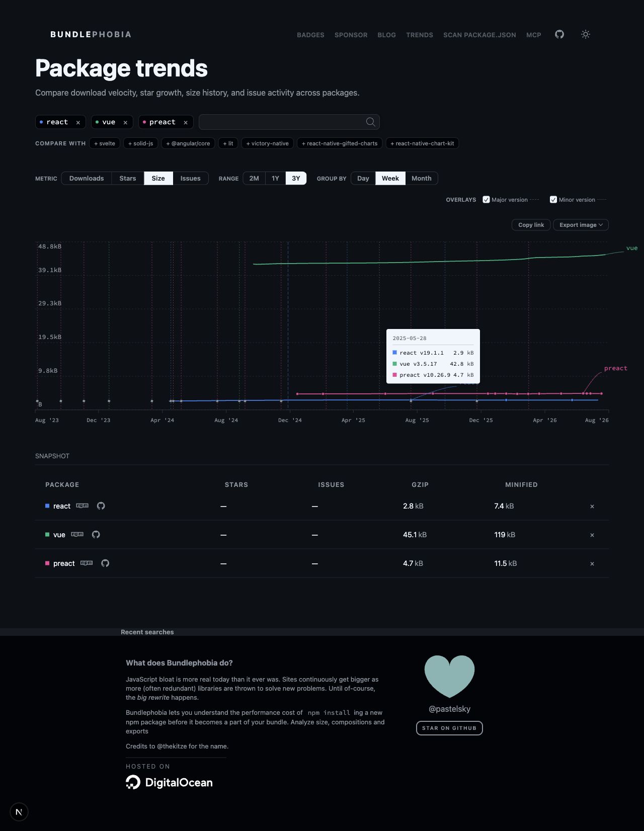The height and width of the screenshot is (831, 644).
Task: Open preact's npm icon in snapshot table
Action: point(87,563)
